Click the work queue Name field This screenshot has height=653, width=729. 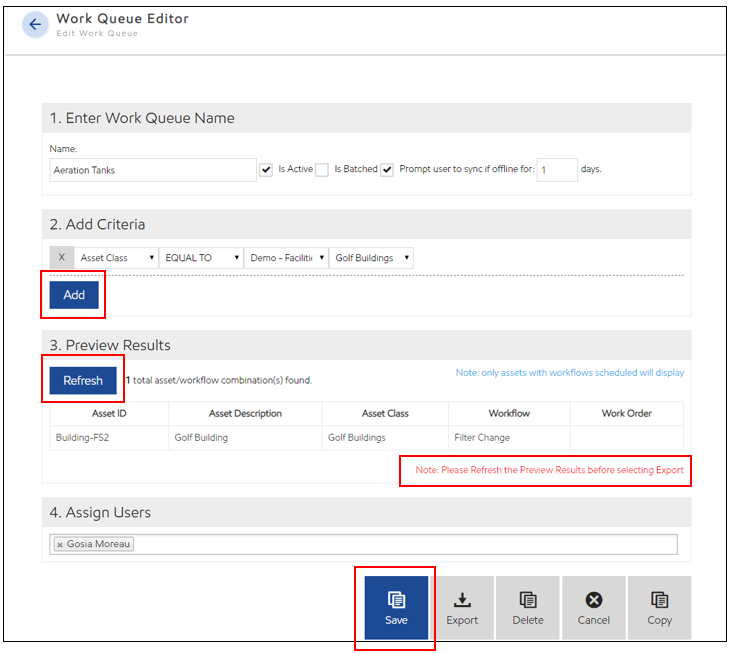pos(153,170)
